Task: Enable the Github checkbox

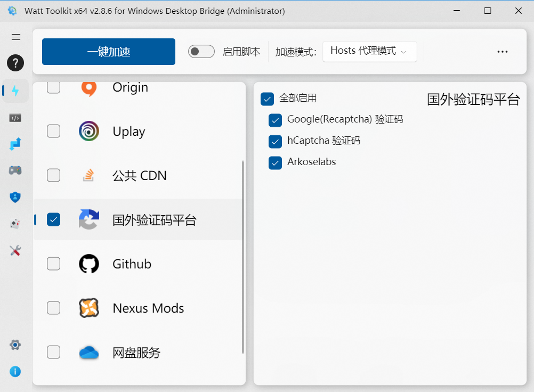Action: (x=53, y=264)
